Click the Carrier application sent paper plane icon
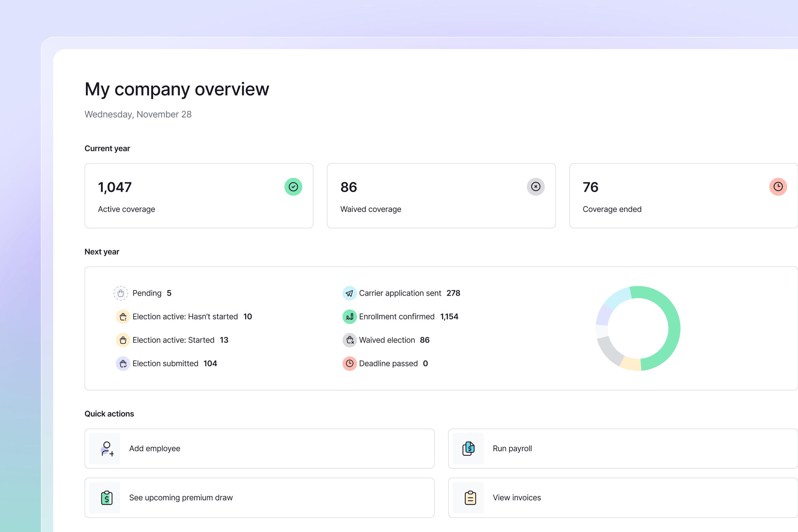Image resolution: width=798 pixels, height=532 pixels. coord(349,293)
